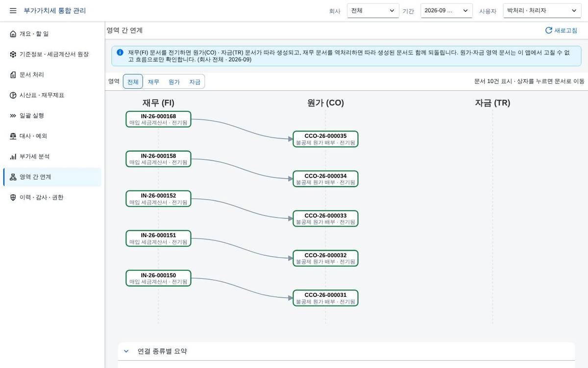This screenshot has height=368, width=588.
Task: Open cost document CCO-26-000032
Action: point(325,258)
